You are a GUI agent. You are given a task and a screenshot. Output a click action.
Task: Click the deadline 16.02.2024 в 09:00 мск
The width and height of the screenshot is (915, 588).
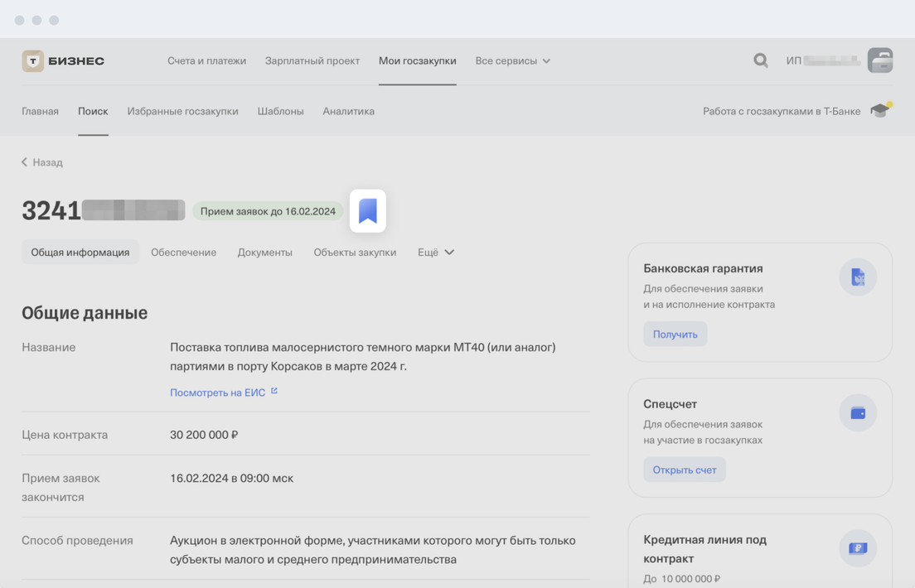tap(232, 479)
